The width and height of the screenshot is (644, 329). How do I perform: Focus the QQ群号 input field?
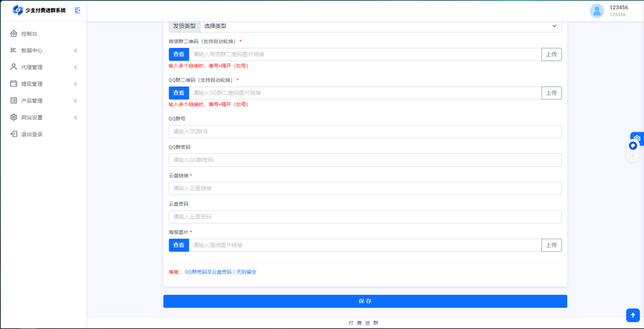(x=365, y=132)
